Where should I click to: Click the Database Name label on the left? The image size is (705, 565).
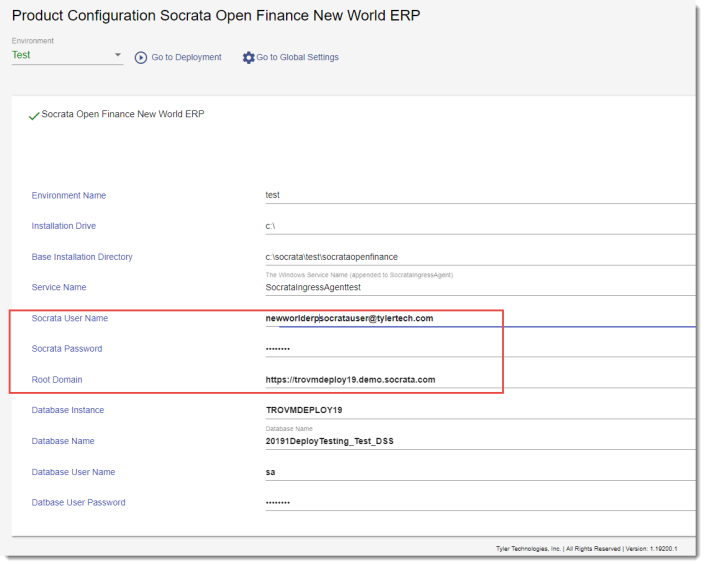point(63,441)
